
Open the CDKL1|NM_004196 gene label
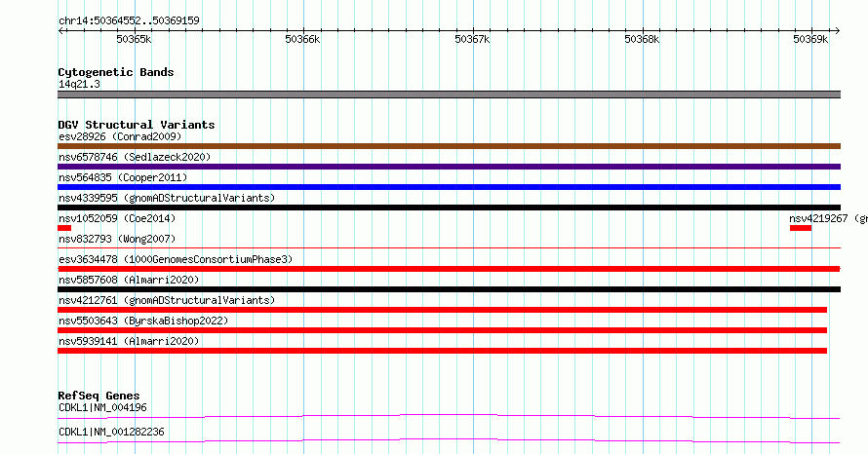tap(102, 407)
